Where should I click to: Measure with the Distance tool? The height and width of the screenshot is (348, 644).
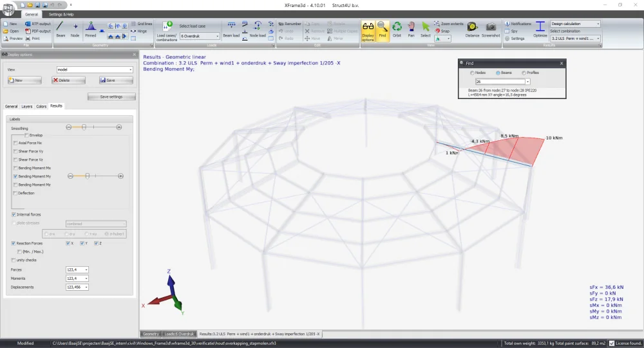click(472, 30)
